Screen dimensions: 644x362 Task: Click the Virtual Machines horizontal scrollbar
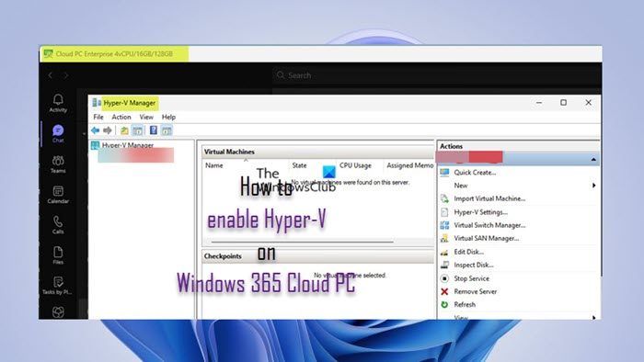303,242
